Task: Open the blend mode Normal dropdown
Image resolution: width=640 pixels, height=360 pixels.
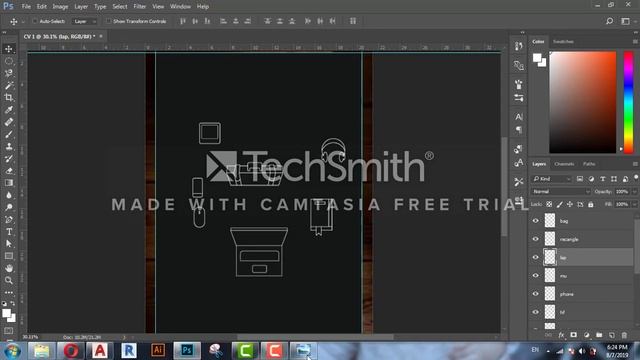Action: [x=560, y=191]
